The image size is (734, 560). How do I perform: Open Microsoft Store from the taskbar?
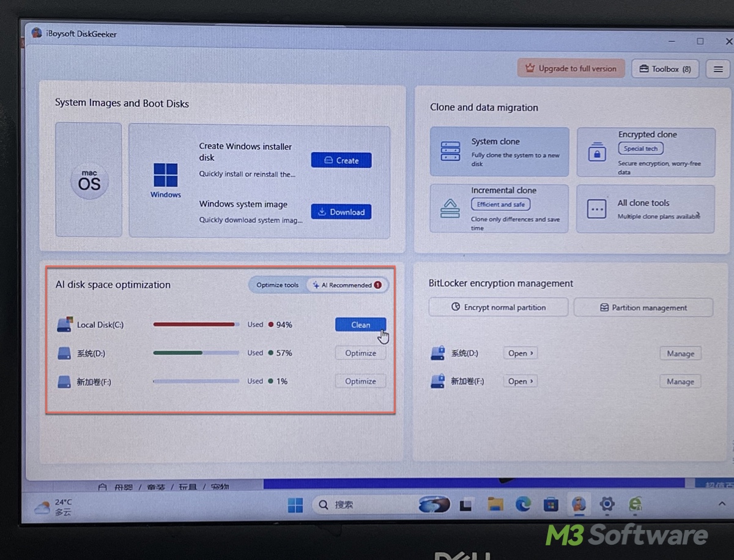tap(551, 504)
